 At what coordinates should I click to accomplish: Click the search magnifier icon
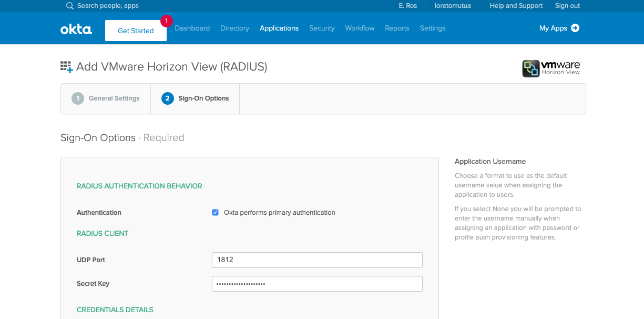pos(70,6)
